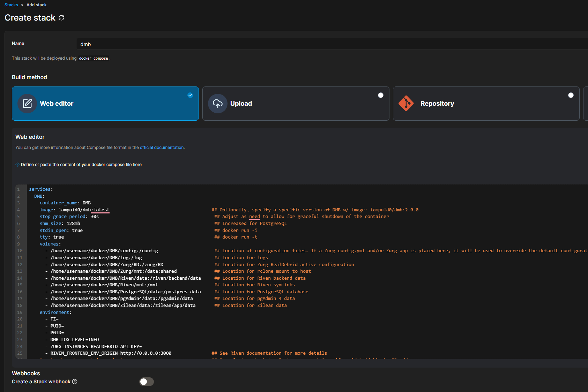Click the info icon before Define or paste
The width and height of the screenshot is (588, 392).
pyautogui.click(x=17, y=165)
